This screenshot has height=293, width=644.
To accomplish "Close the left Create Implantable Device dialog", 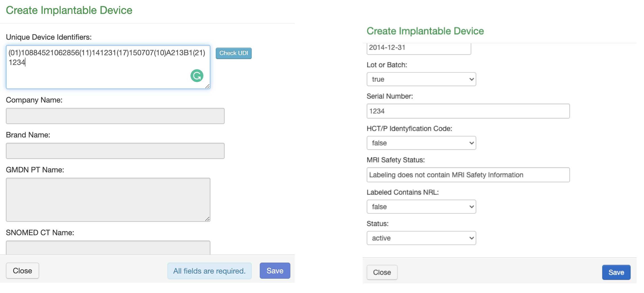I will coord(22,270).
